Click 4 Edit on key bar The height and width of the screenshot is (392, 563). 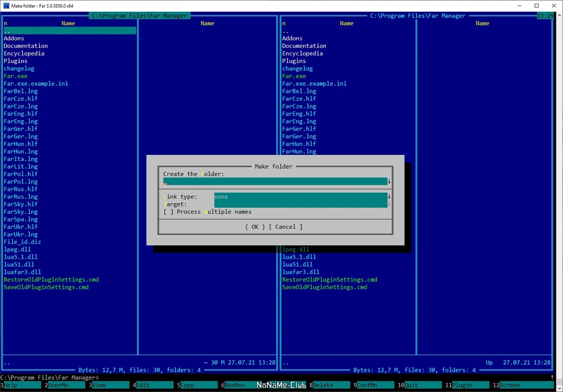pyautogui.click(x=153, y=385)
